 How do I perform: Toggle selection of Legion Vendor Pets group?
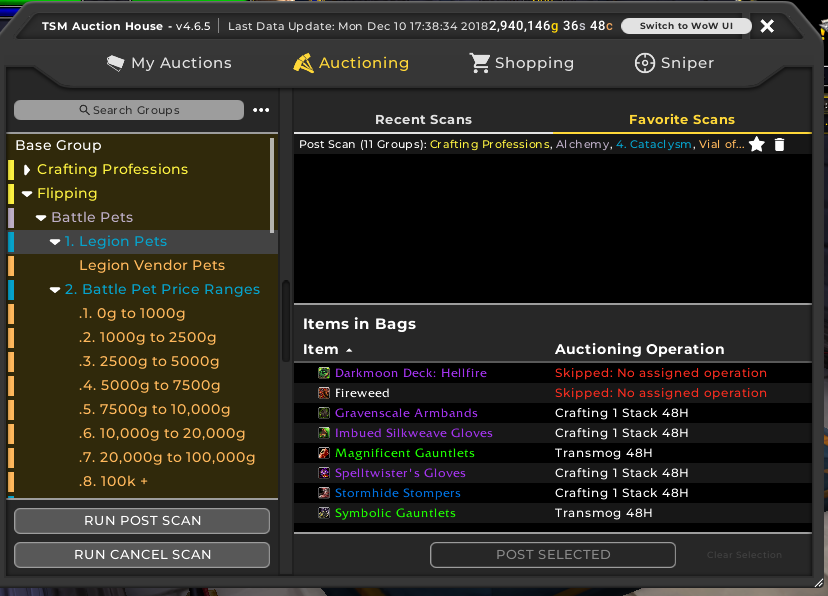tap(152, 265)
